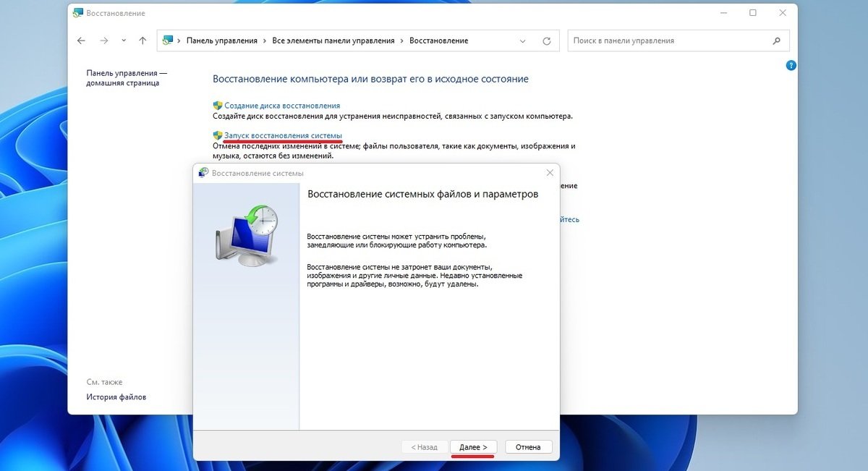Screen dimensions: 868x471
Task: Click the Восстановление window title icon
Action: (x=78, y=13)
